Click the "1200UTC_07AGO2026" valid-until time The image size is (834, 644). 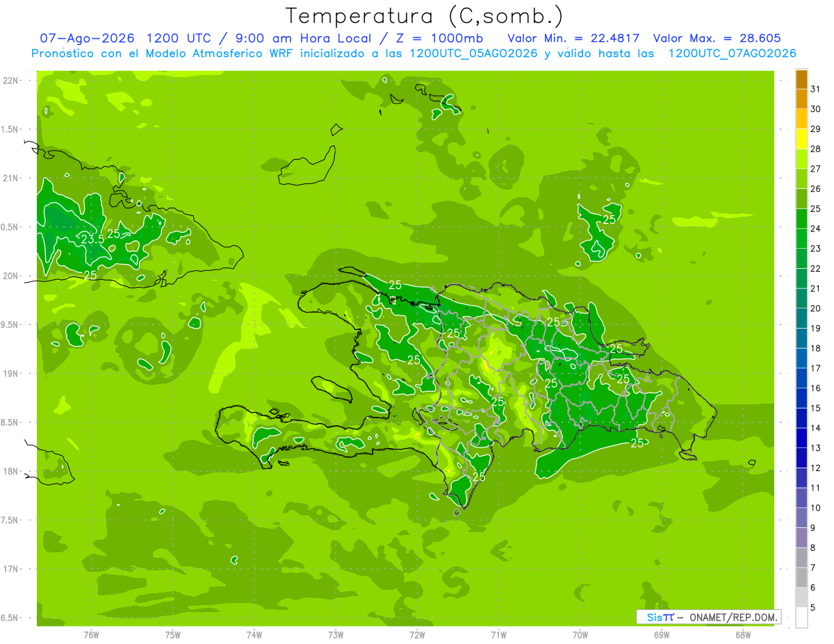pos(732,53)
